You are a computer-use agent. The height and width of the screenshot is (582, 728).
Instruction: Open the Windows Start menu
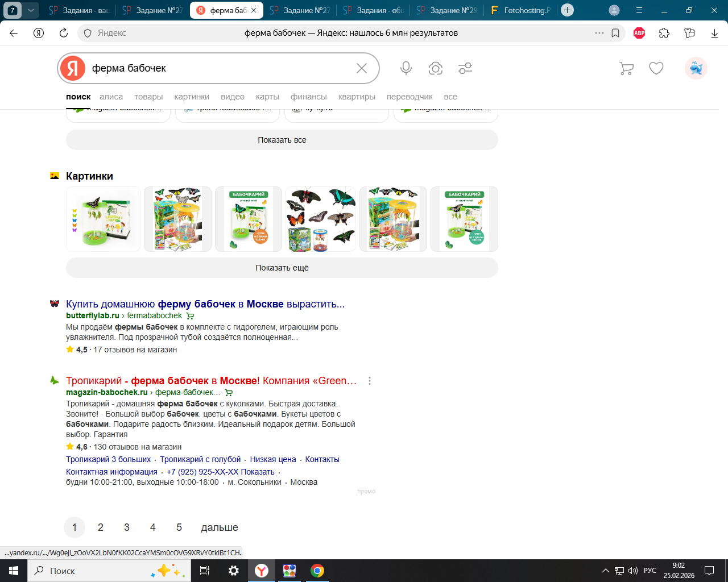(14, 571)
